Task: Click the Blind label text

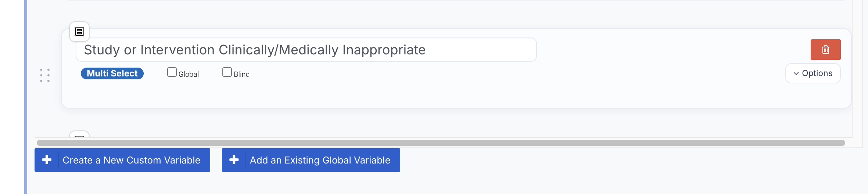Action: (242, 74)
